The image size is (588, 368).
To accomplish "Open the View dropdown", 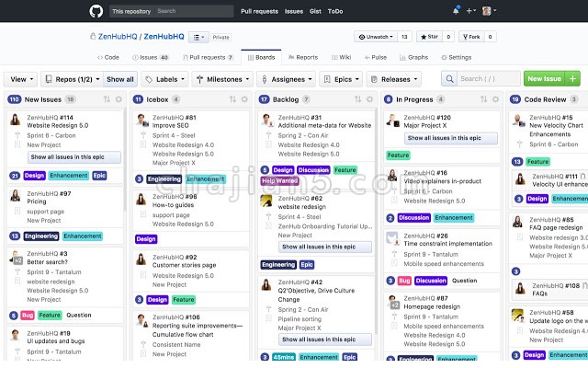I will (x=21, y=79).
